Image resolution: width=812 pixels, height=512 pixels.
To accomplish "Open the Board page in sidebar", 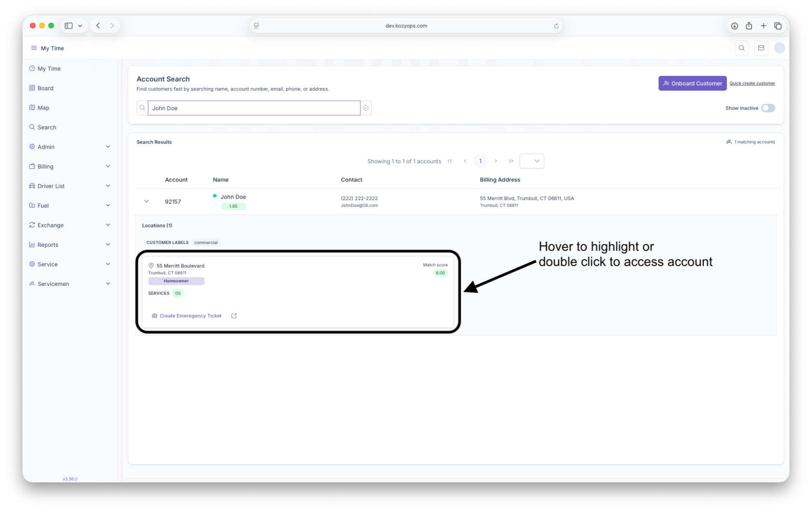I will point(45,88).
